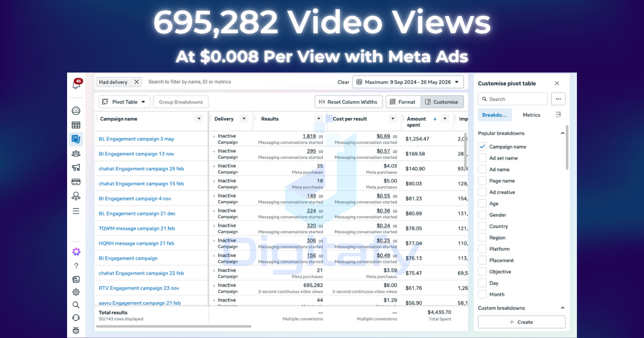Check the Ad creative breakdown

click(482, 192)
